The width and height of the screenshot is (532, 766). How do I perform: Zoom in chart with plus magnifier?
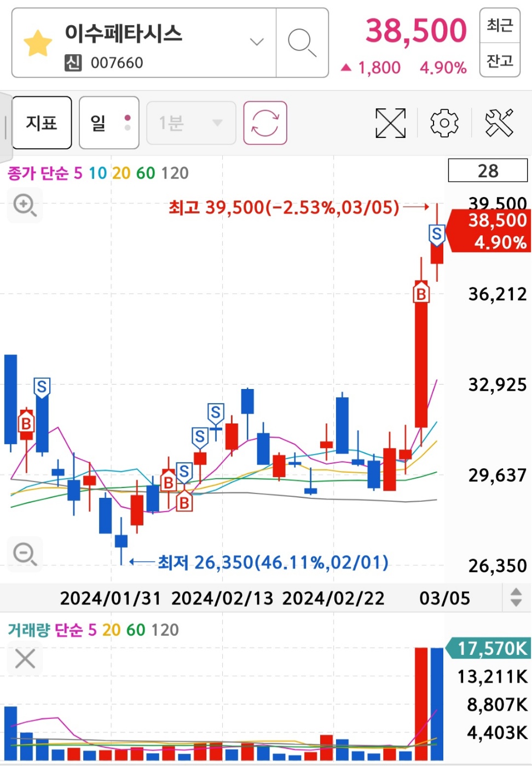[25, 205]
